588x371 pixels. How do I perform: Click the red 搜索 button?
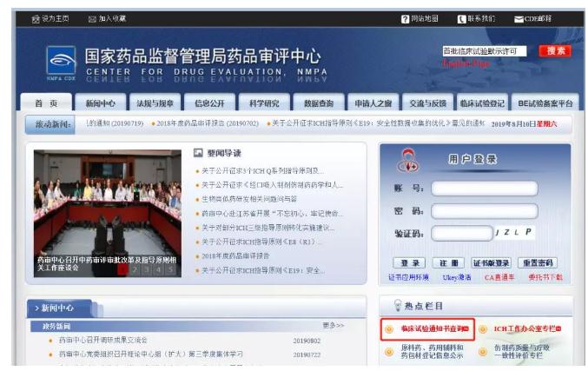(555, 50)
